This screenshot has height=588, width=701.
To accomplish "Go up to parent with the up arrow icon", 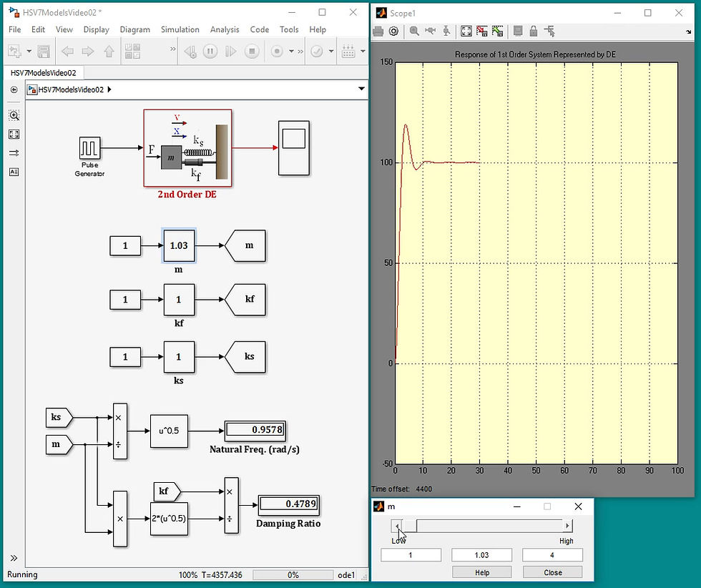I will [x=109, y=52].
